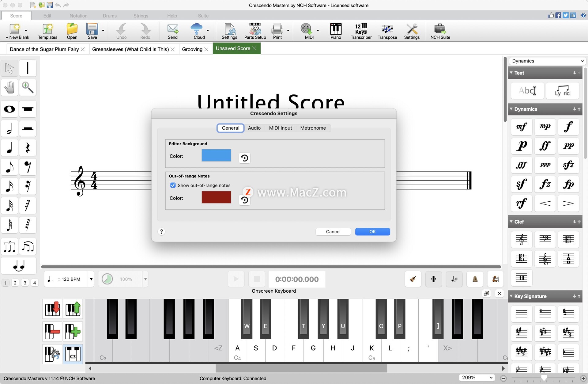Viewport: 588px width, 384px height.
Task: Click the zoom slider handle
Action: tap(544, 378)
